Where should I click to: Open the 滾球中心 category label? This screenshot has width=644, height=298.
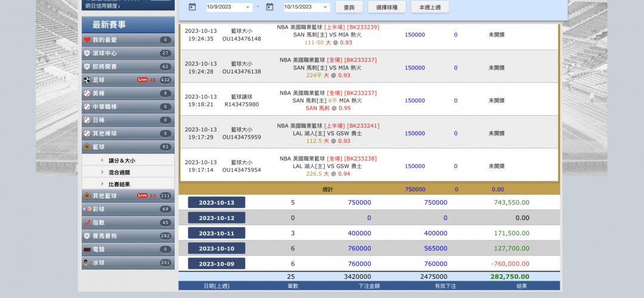coord(104,53)
